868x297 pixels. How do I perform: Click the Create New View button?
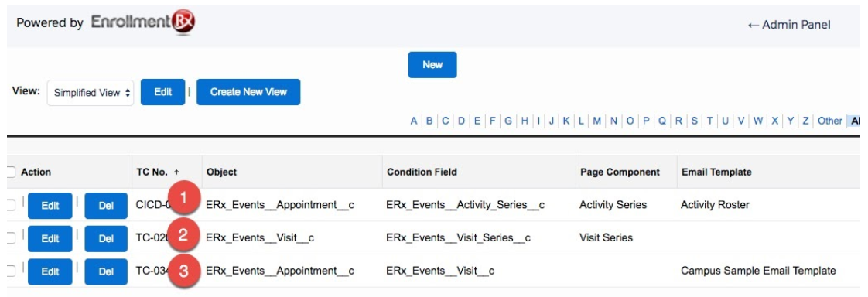pyautogui.click(x=248, y=92)
